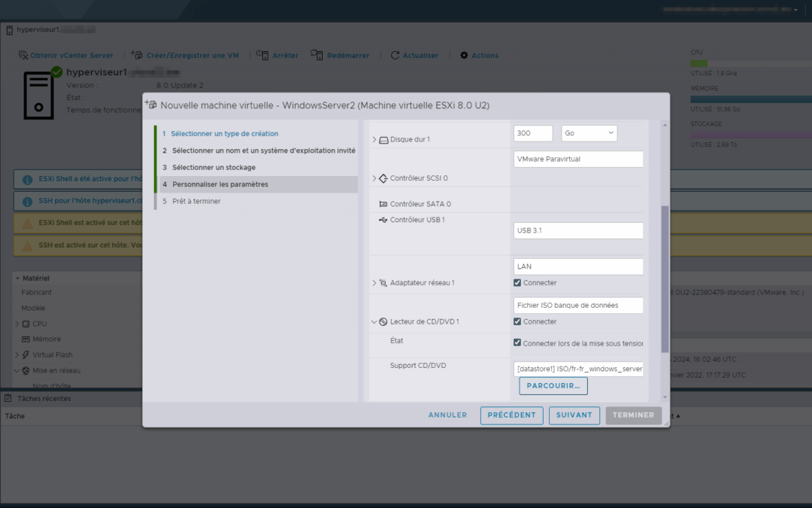Click the Contrôleur SATA 0 icon
The image size is (812, 508).
(x=383, y=204)
